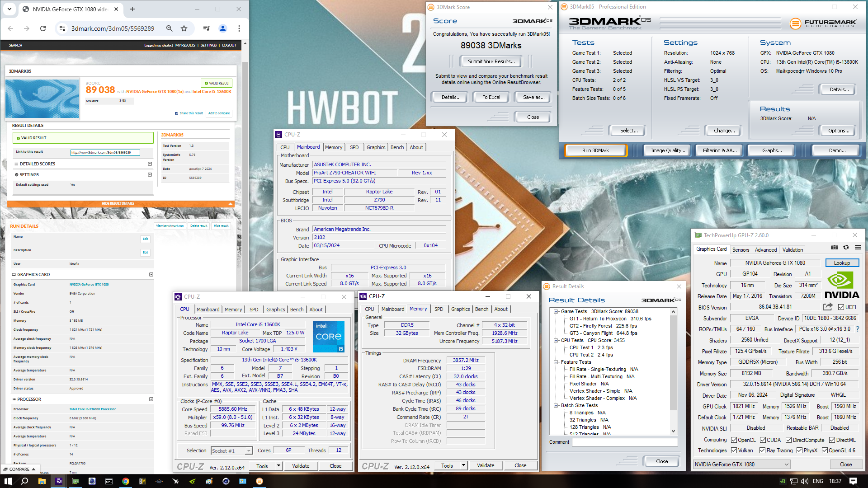This screenshot has width=868, height=488.
Task: Click Intel Core i5 logo in CPU-Z
Action: (329, 337)
